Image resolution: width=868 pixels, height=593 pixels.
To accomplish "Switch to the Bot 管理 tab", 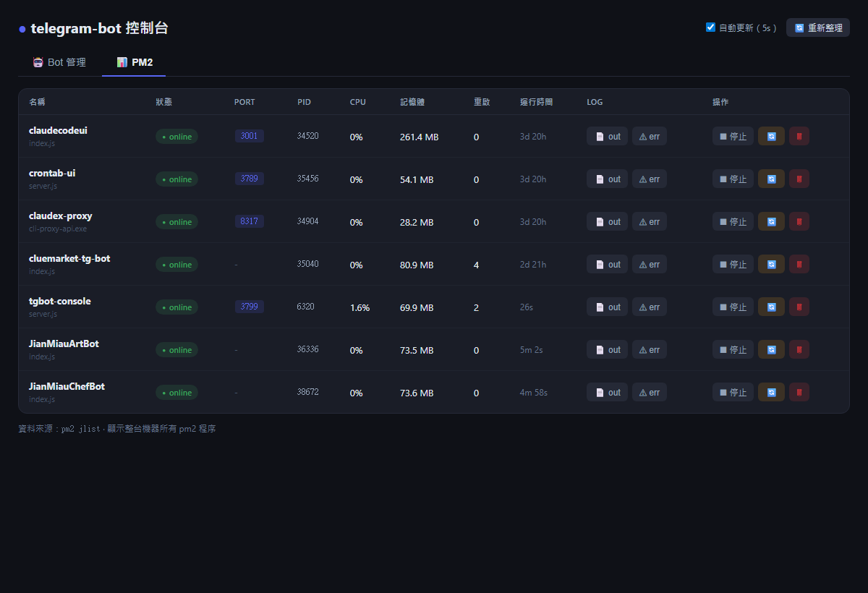I will pyautogui.click(x=59, y=62).
